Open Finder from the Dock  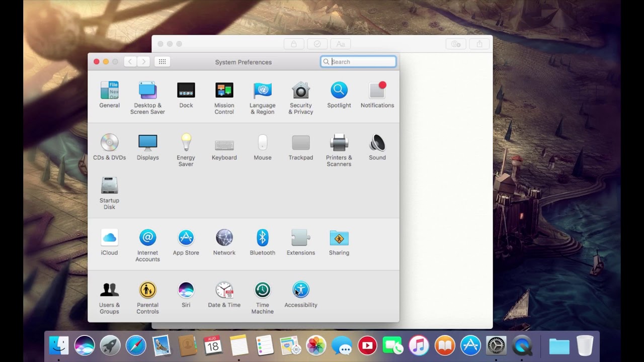click(59, 345)
